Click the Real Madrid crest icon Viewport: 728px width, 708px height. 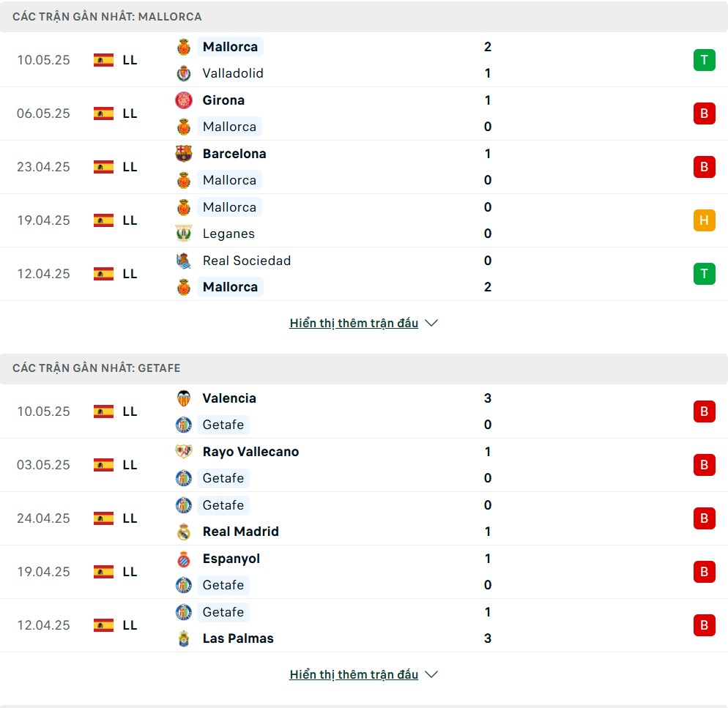(x=184, y=532)
